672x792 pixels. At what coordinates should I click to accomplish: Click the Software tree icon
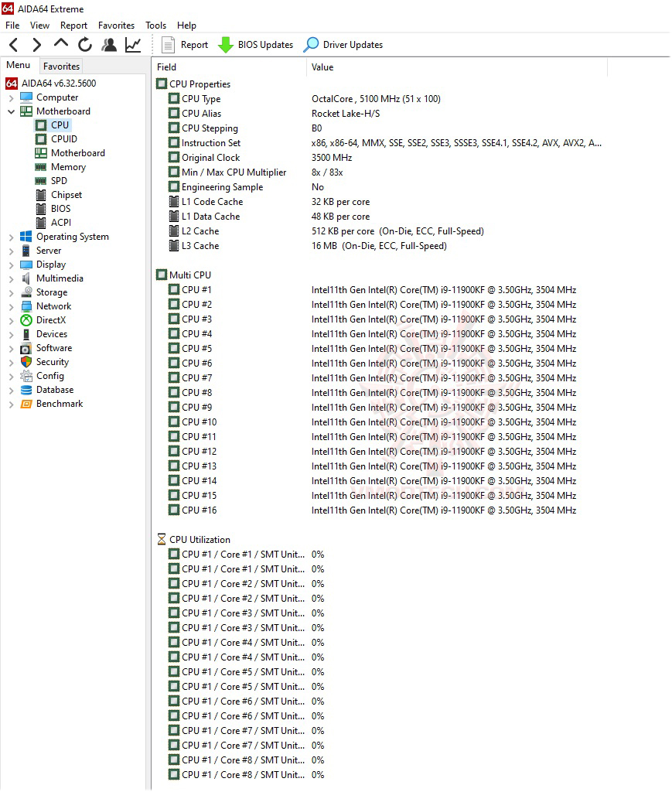click(26, 349)
